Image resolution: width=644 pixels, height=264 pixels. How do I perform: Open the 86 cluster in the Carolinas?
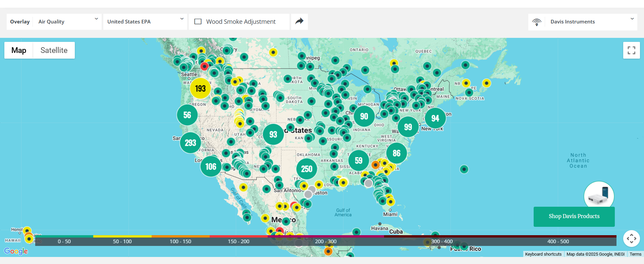(396, 153)
